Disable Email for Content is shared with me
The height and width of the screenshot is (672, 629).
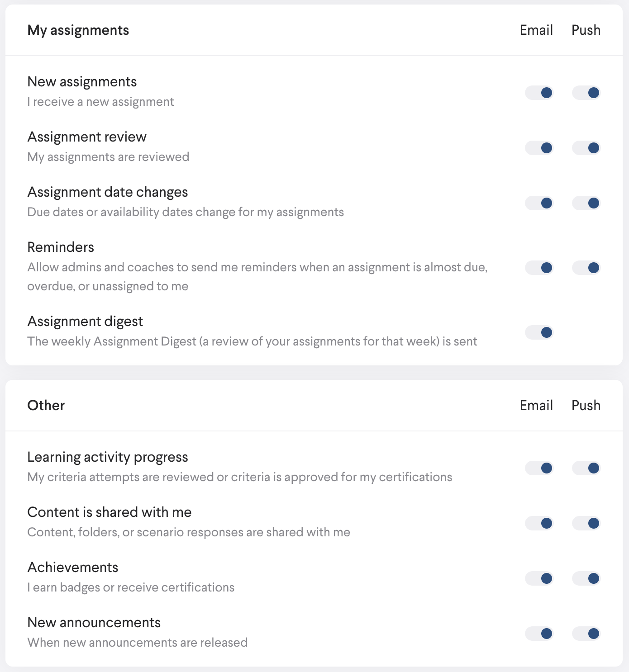(539, 523)
